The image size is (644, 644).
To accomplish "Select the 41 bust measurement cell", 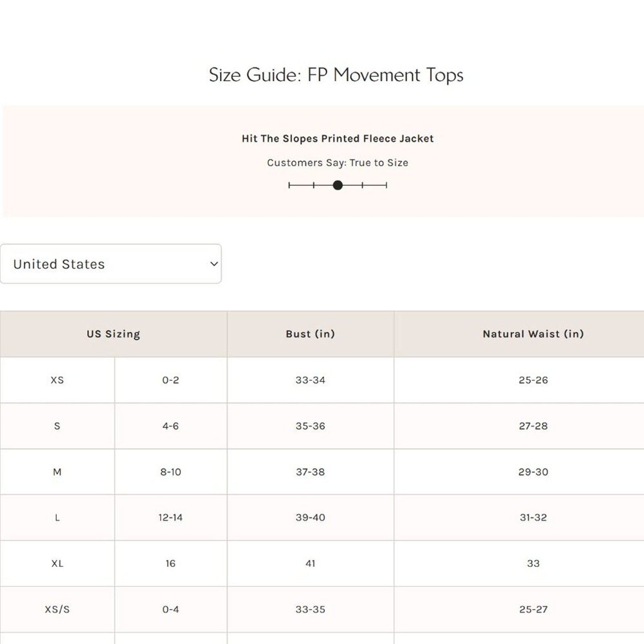I will pyautogui.click(x=310, y=563).
